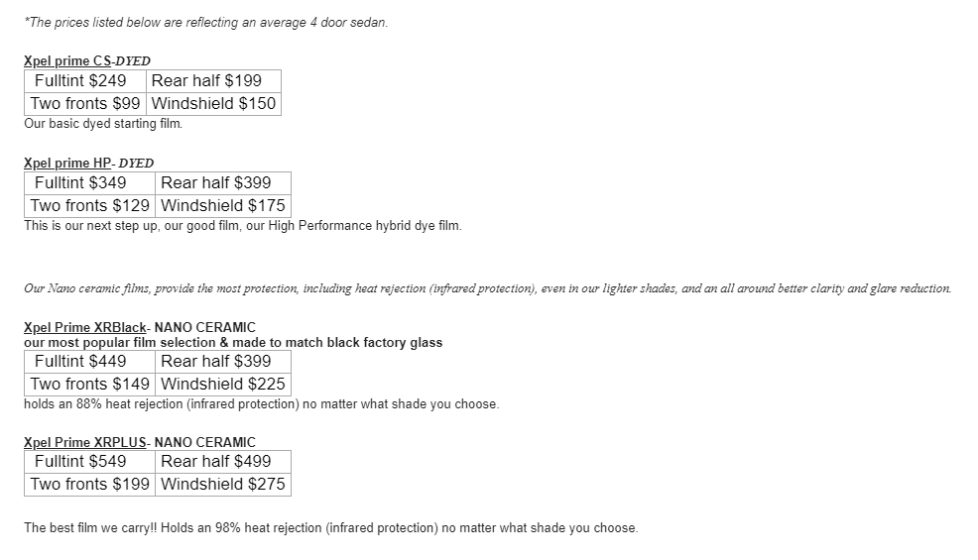Click the Rear half $499 cell
978x560 pixels.
tap(215, 461)
